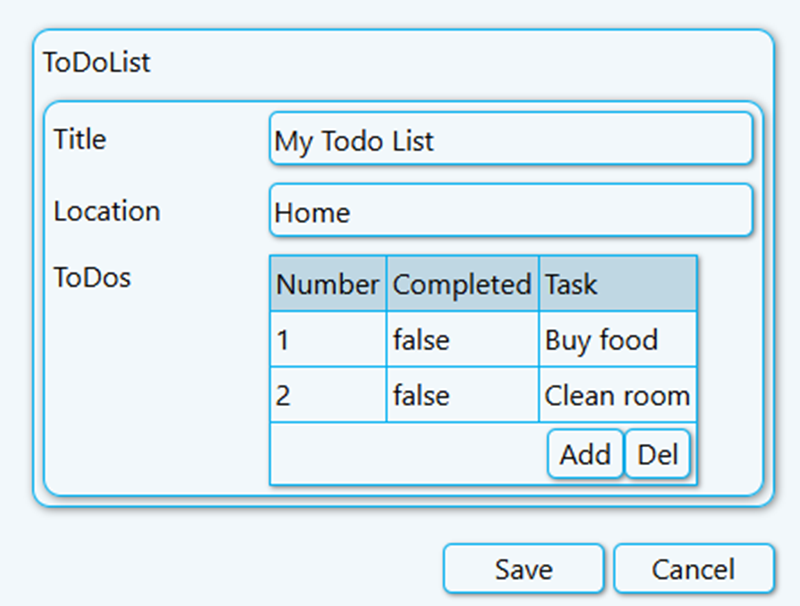Click the Save button
This screenshot has height=606, width=800.
point(523,568)
